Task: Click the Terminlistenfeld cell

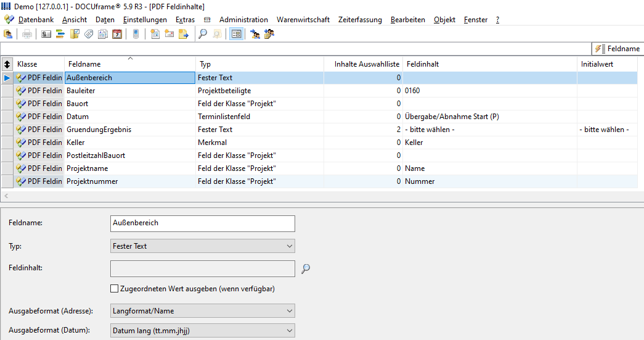Action: 259,117
